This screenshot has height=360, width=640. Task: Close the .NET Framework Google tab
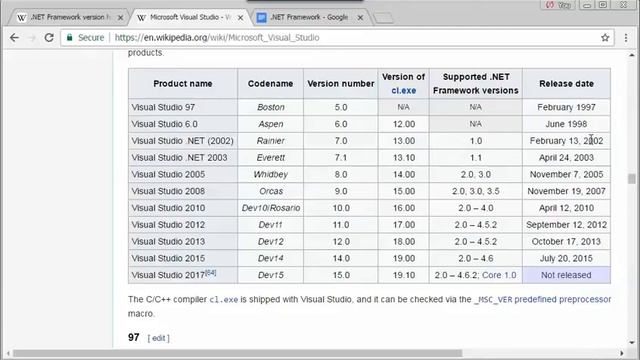coord(360,18)
